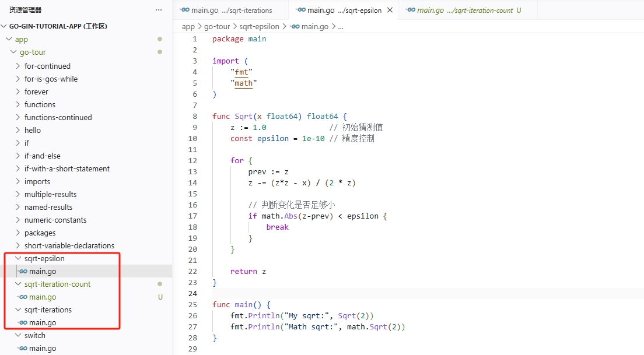The width and height of the screenshot is (644, 355).
Task: Click line number 12 in gutter
Action: (192, 160)
